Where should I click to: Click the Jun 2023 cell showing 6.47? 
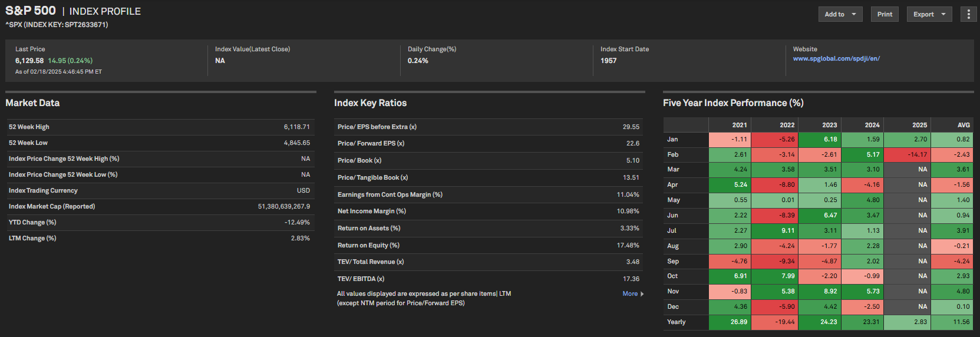[820, 216]
